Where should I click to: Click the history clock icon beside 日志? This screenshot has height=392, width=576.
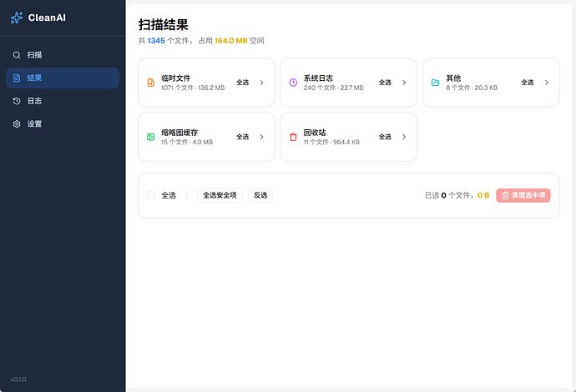click(x=17, y=101)
